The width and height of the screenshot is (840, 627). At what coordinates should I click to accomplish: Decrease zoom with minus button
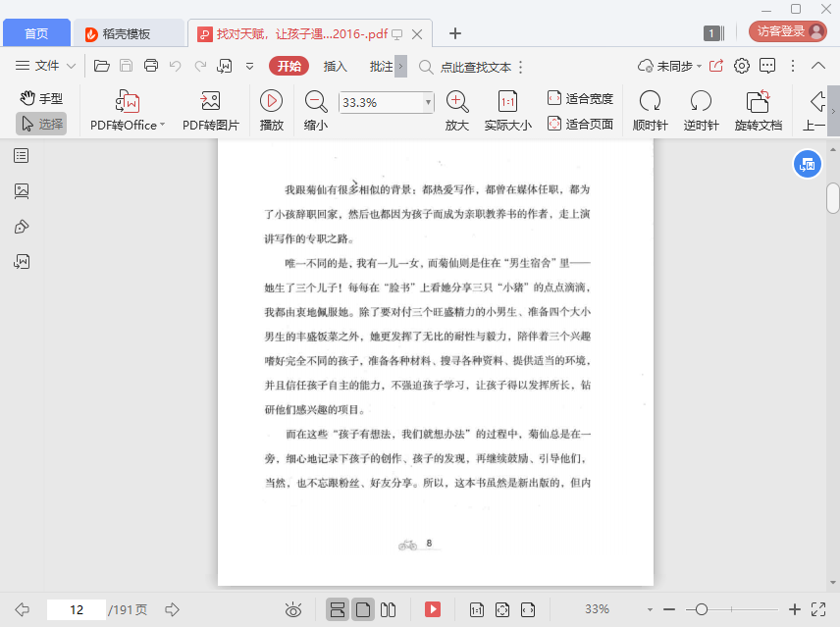tap(669, 609)
